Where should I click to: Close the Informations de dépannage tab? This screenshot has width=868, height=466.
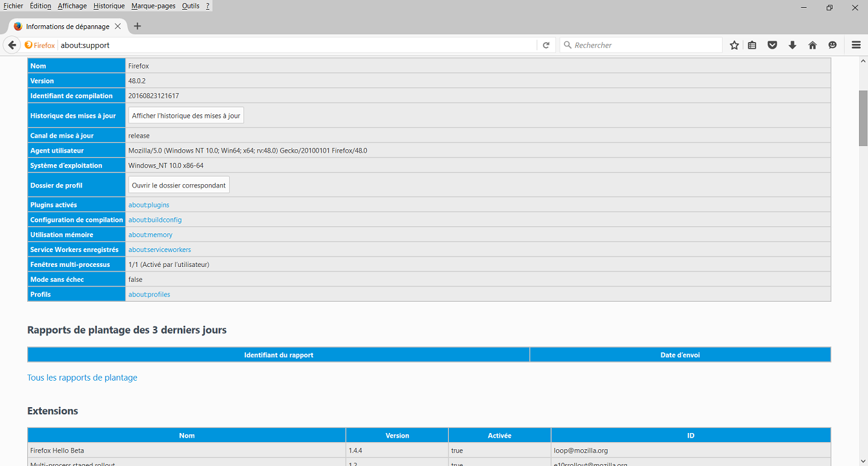(118, 26)
